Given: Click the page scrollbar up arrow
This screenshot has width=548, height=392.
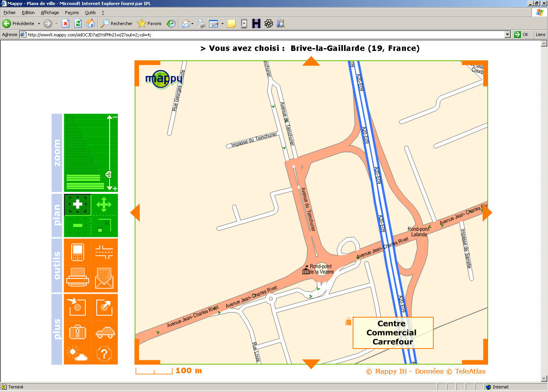Looking at the screenshot, I should (544, 43).
